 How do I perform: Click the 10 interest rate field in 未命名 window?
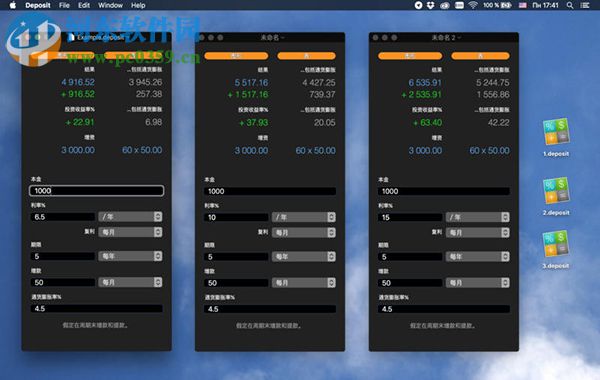236,217
